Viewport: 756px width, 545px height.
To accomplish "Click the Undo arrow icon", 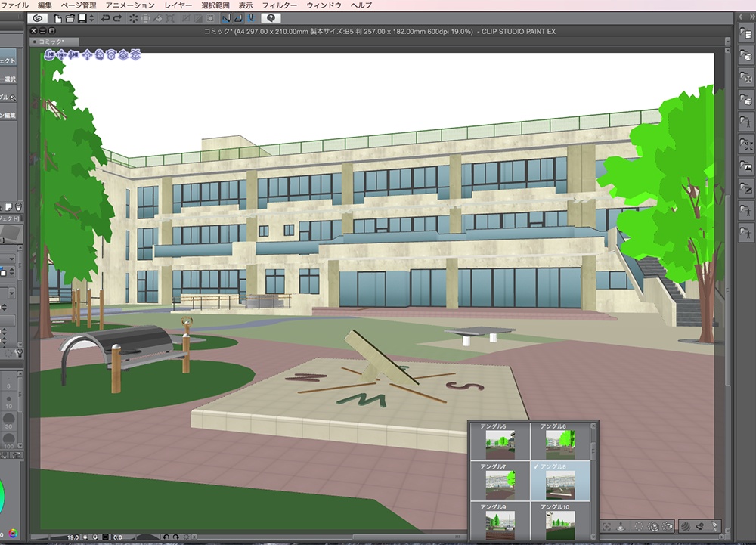I will [x=104, y=17].
